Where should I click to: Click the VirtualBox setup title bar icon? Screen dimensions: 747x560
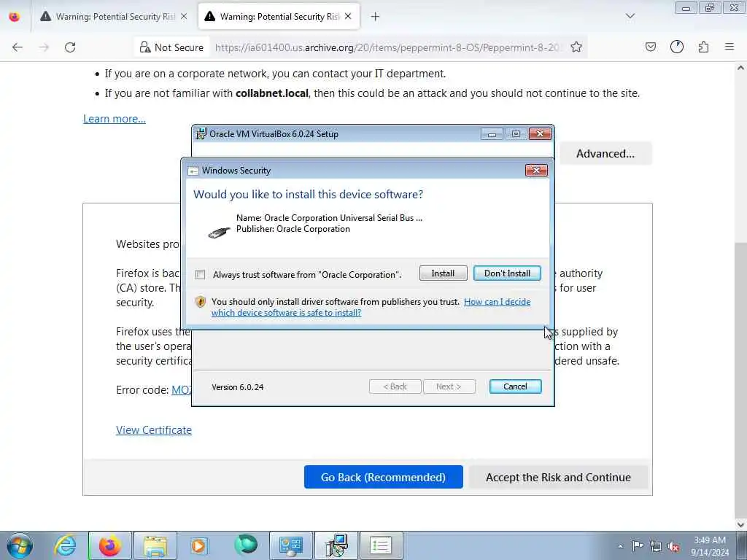click(201, 134)
